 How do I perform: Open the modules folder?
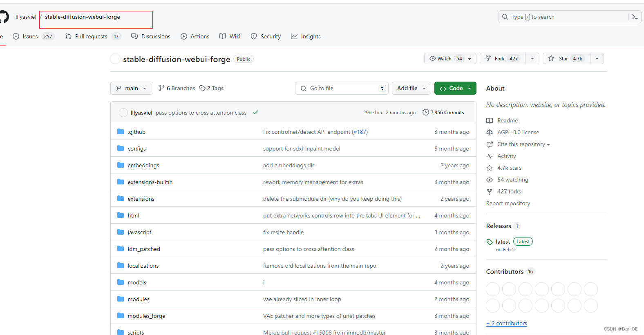[x=139, y=299]
